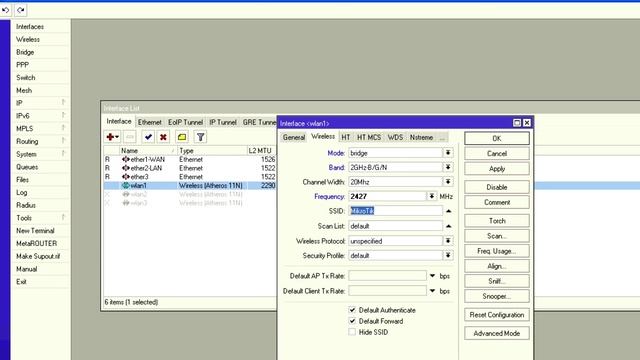
Task: Click the Advanced Mode button
Action: click(x=497, y=333)
